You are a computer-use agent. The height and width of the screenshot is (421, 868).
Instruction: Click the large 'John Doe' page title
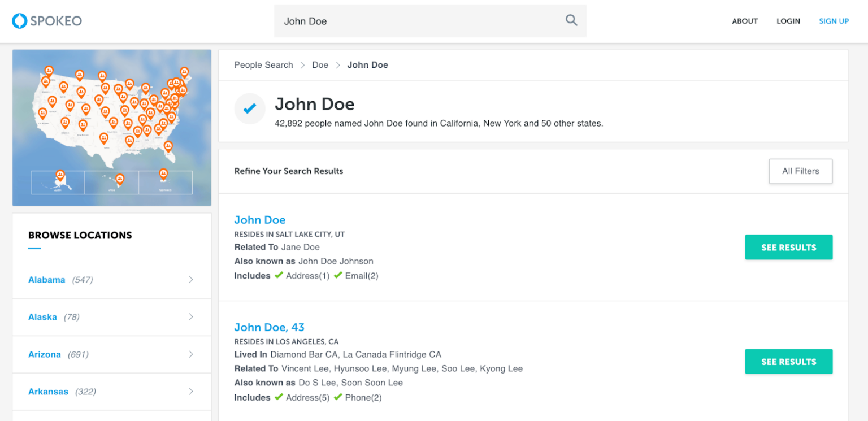(x=315, y=104)
